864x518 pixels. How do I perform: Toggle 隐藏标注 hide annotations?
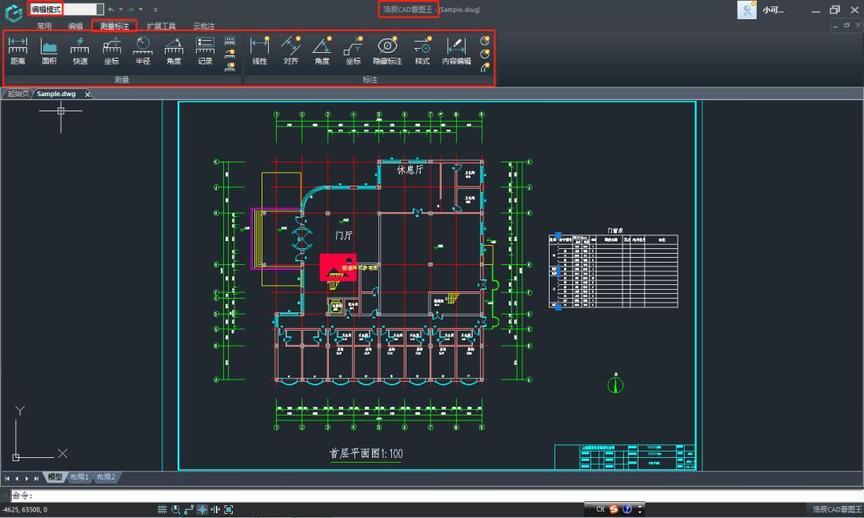pos(387,50)
